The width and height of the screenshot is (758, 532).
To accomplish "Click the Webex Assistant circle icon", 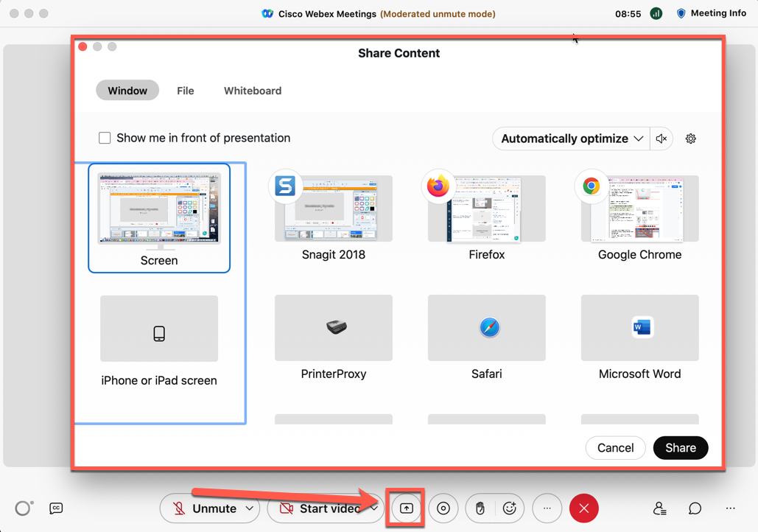I will 24,508.
